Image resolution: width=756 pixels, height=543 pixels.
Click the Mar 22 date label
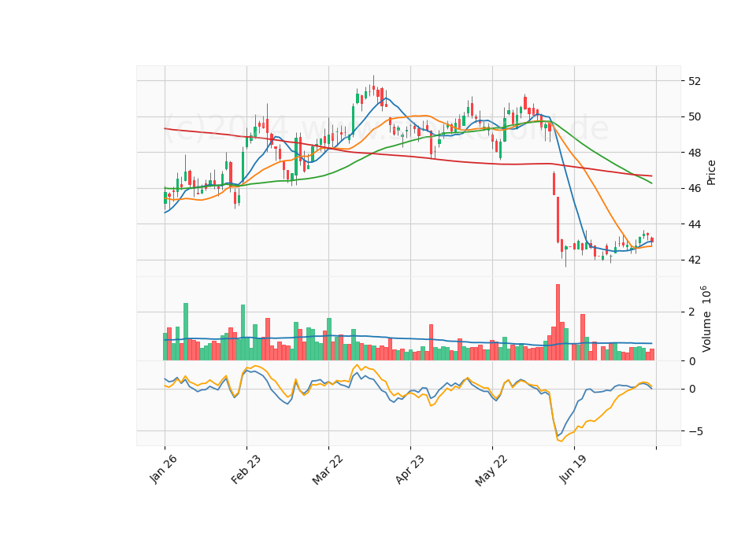[x=328, y=469]
